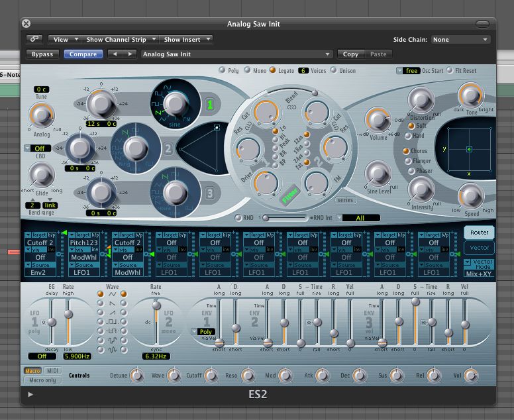Image resolution: width=514 pixels, height=420 pixels.
Task: Toggle the Unison button
Action: (x=333, y=70)
